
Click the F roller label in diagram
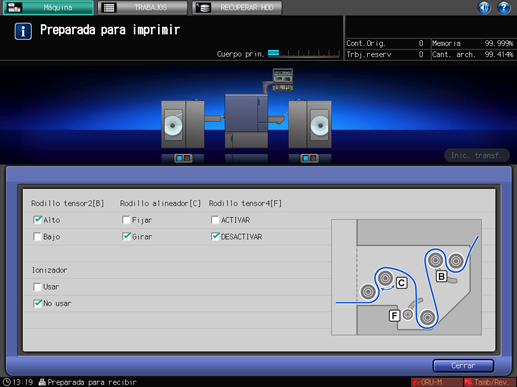[394, 316]
